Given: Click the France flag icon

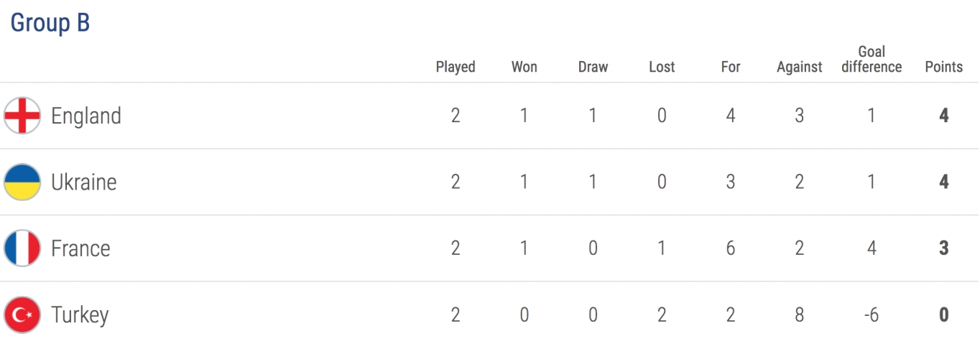Looking at the screenshot, I should coord(22,248).
